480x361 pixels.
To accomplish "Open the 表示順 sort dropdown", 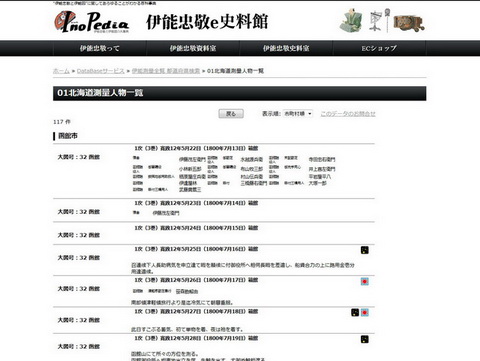I will click(298, 114).
